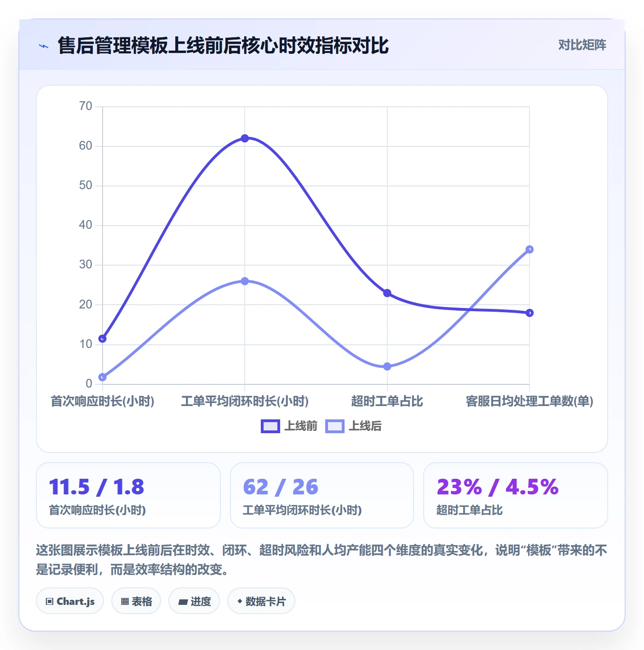The width and height of the screenshot is (644, 650).
Task: Click the y-axis value 40
Action: pyautogui.click(x=86, y=225)
